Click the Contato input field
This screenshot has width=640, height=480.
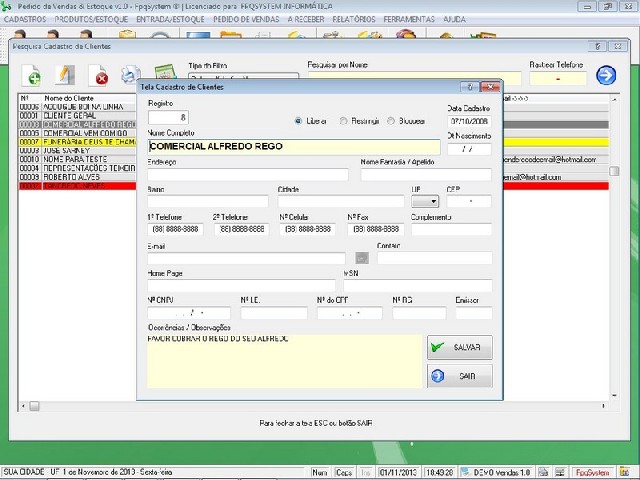[x=435, y=258]
